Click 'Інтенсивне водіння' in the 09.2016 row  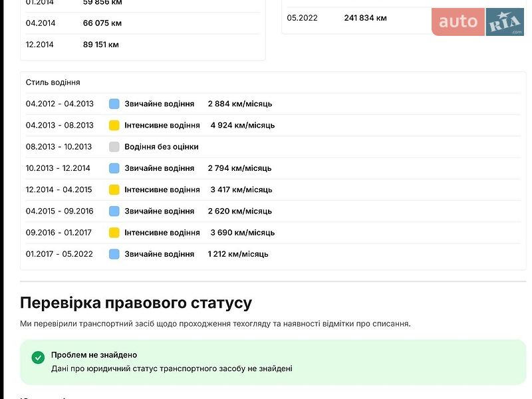pos(162,232)
